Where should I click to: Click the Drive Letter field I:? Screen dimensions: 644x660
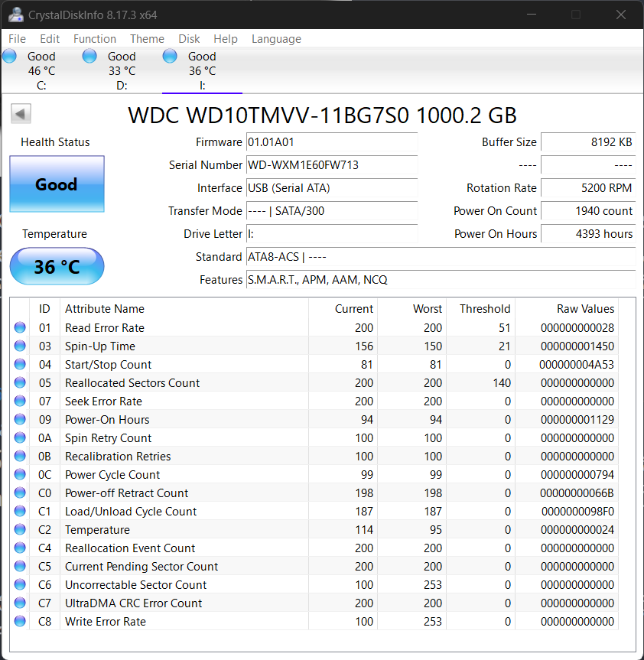pyautogui.click(x=332, y=233)
